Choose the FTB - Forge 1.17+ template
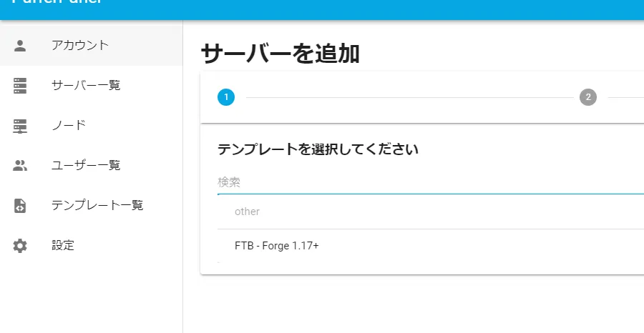644x333 pixels. tap(277, 246)
